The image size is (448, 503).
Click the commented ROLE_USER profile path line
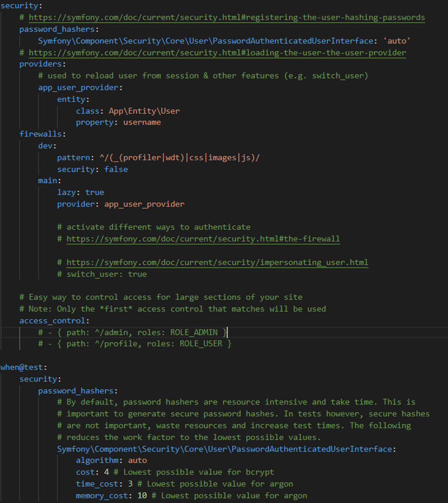[135, 343]
